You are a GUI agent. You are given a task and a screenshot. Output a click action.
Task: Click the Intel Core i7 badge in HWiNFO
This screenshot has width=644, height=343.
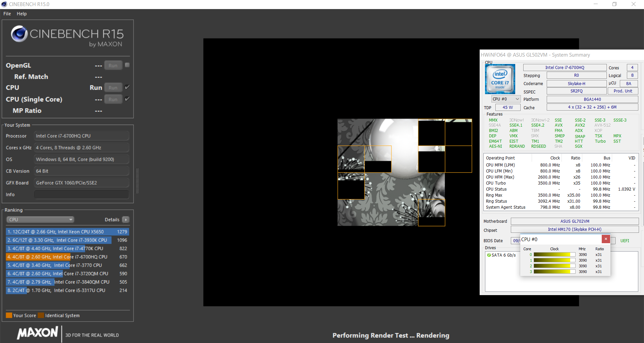500,79
